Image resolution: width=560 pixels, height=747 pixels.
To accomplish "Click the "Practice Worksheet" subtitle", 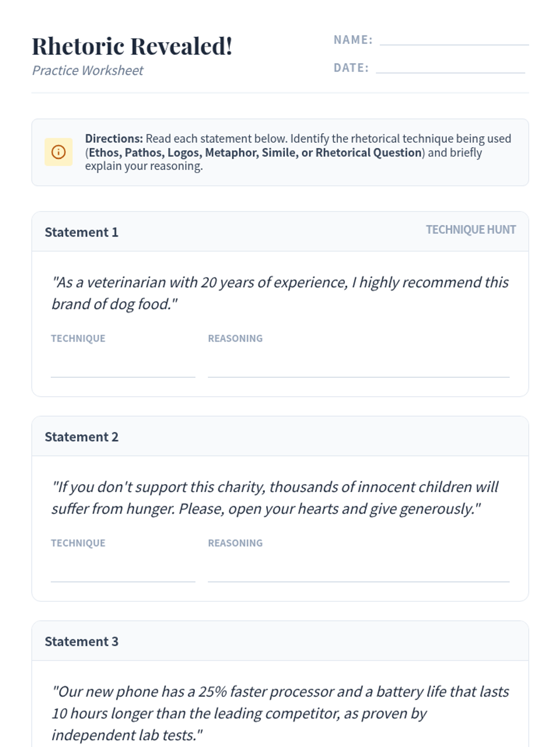I will [x=88, y=70].
